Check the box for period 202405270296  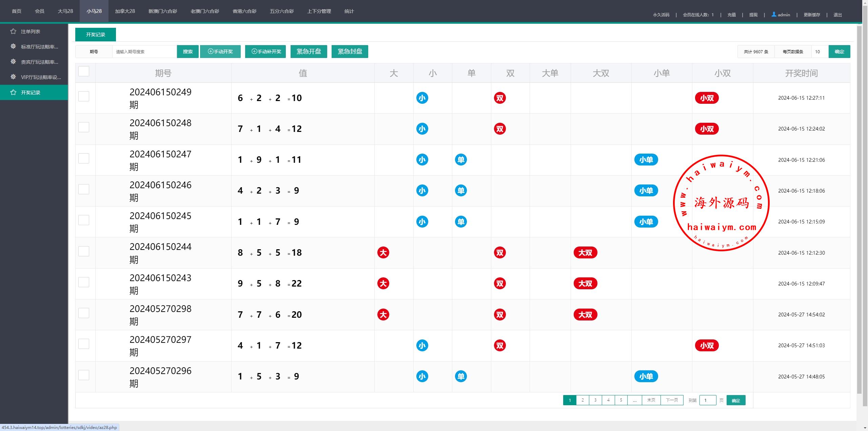point(84,375)
